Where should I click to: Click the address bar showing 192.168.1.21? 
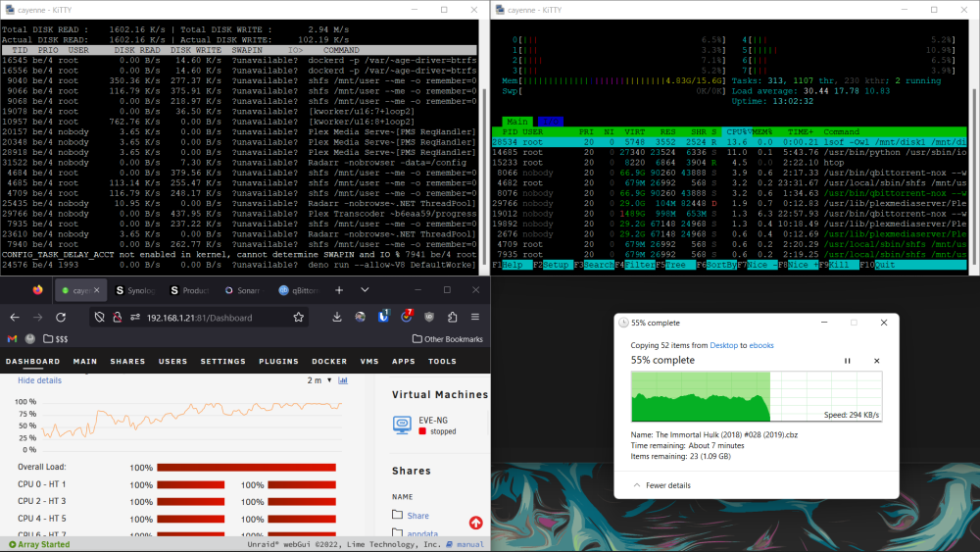199,318
